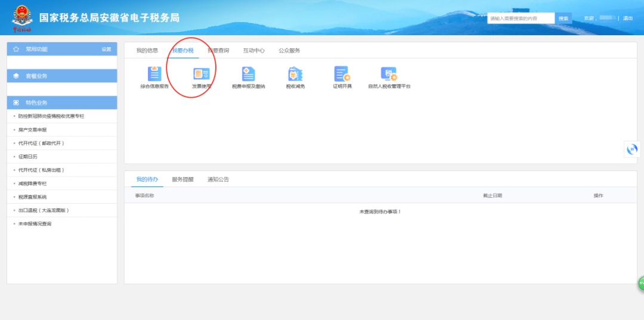
Task: Click the 搜索 search button
Action: click(563, 18)
